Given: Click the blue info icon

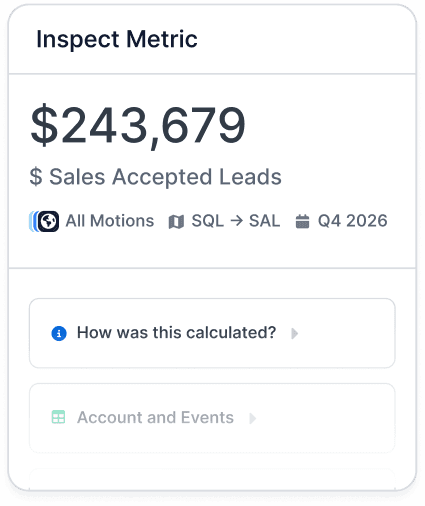Looking at the screenshot, I should (59, 333).
